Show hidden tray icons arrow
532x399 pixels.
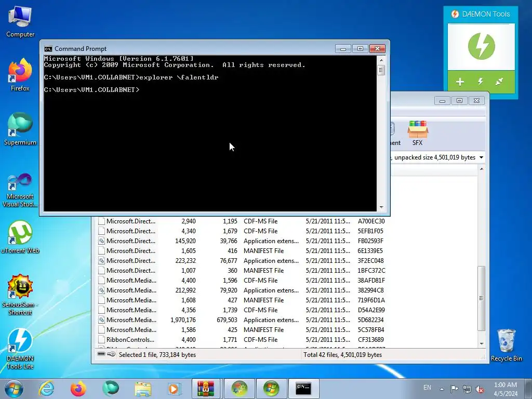pos(442,389)
